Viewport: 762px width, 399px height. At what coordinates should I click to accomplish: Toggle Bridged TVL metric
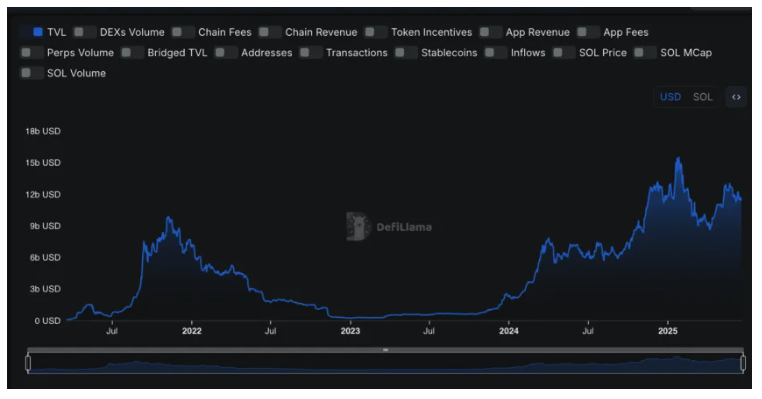tap(132, 52)
